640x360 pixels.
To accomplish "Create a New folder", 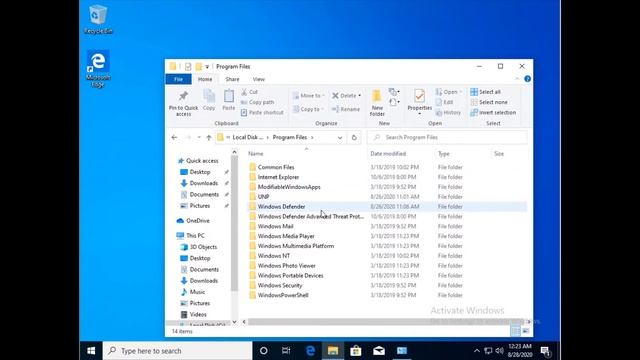I will (377, 103).
